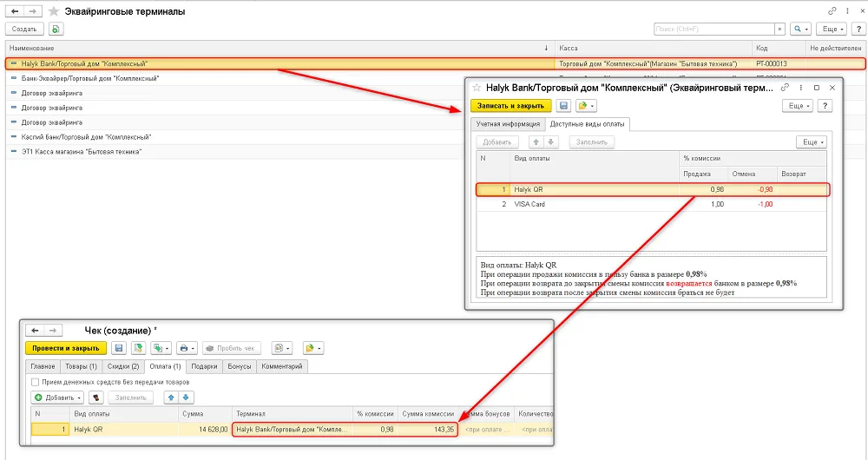
Task: Select the Касса column header
Action: coord(654,48)
